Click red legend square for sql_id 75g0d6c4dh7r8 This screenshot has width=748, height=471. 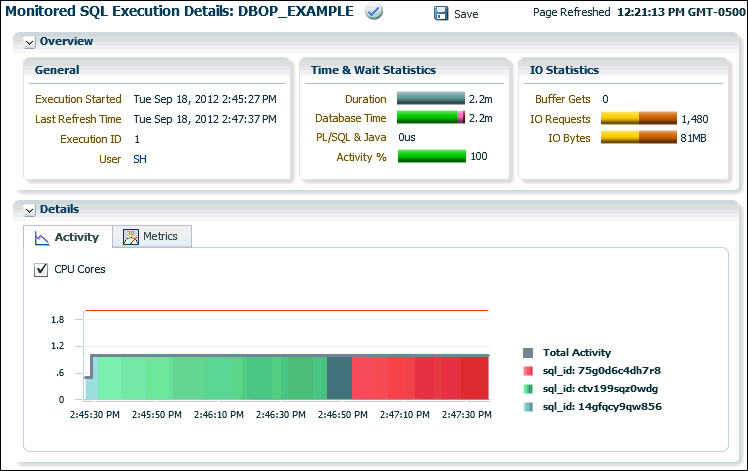coord(528,371)
